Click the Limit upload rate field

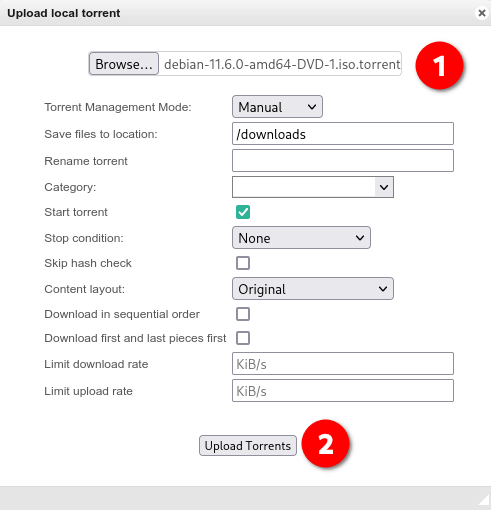click(343, 391)
